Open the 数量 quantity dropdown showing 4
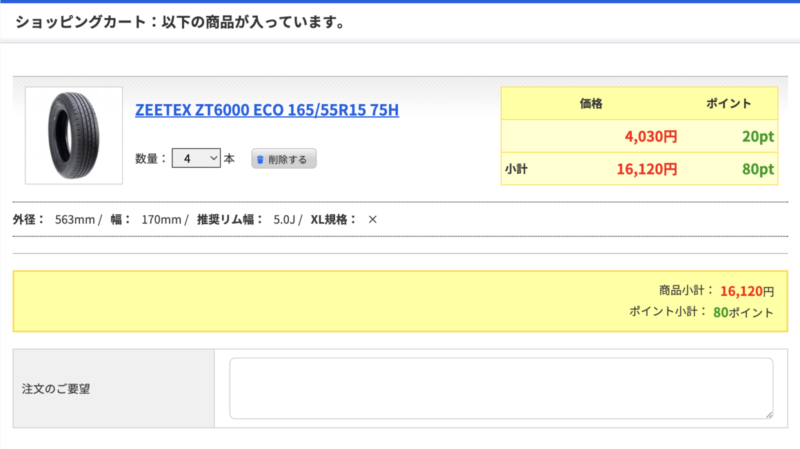 point(196,158)
